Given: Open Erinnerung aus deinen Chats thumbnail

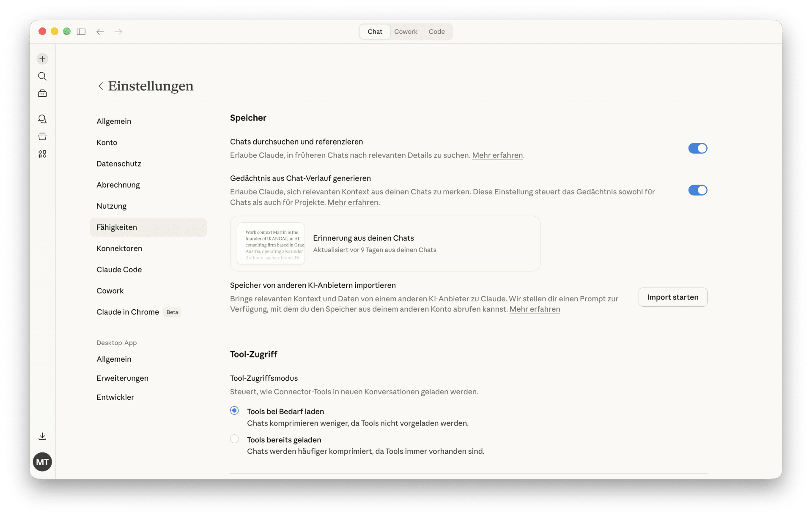Looking at the screenshot, I should pyautogui.click(x=271, y=244).
